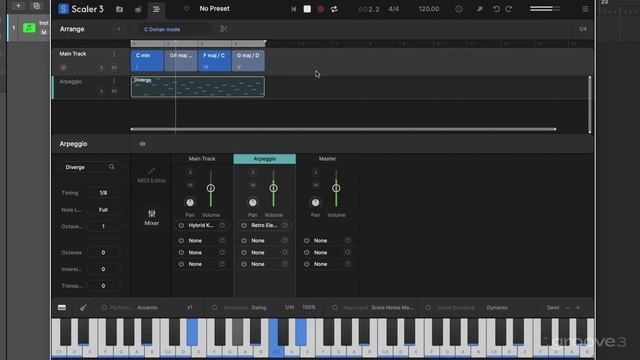Redo with the redo arrow icon
The image size is (640, 360).
point(509,9)
